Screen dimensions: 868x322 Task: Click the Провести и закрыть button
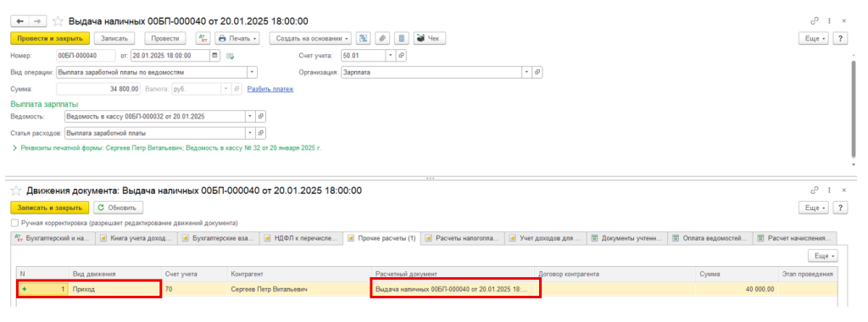[49, 38]
